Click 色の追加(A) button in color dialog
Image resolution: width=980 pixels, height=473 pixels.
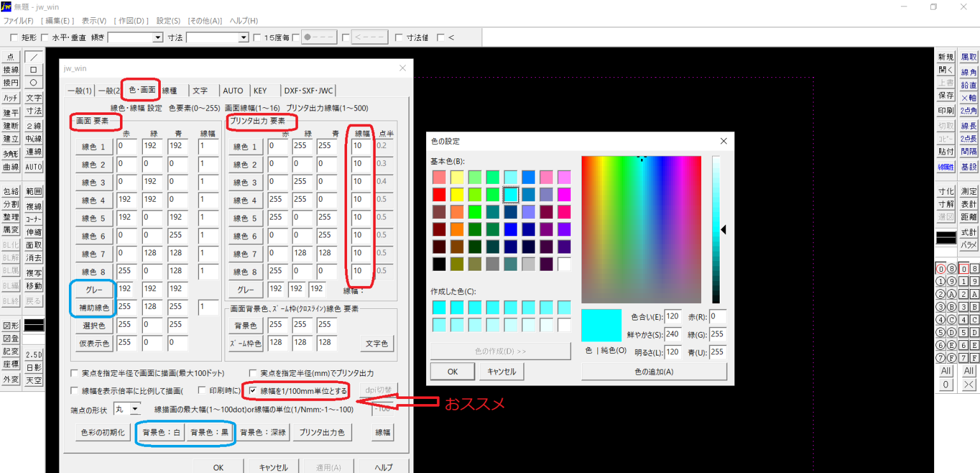[654, 371]
